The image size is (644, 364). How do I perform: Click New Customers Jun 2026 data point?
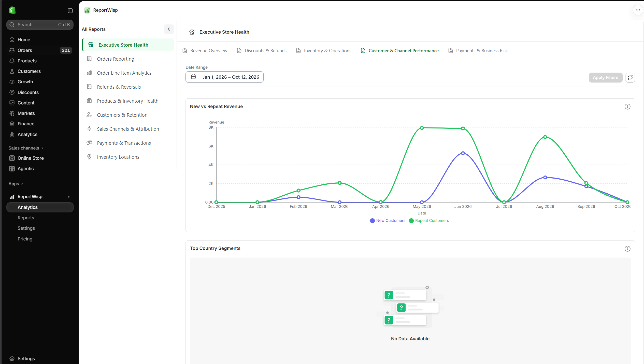click(x=463, y=153)
